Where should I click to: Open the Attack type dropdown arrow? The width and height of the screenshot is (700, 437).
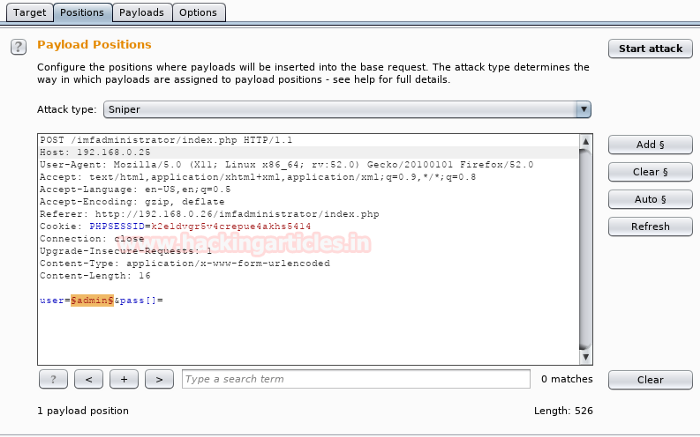click(583, 109)
